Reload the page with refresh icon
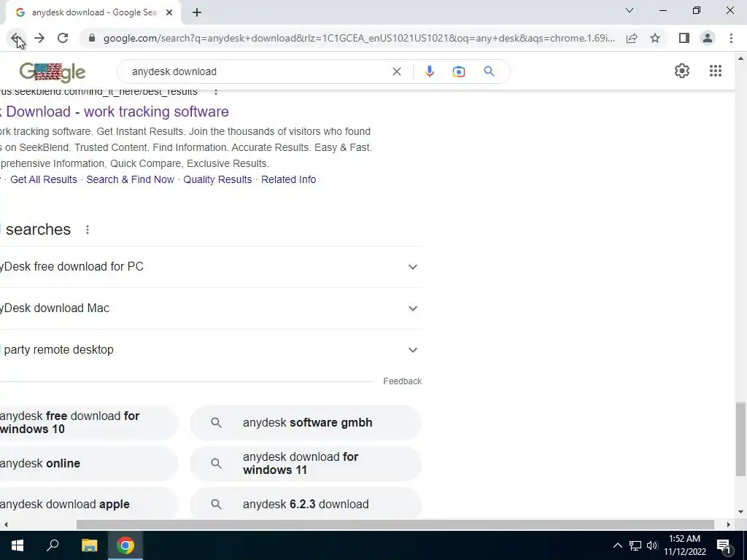Viewport: 747px width, 560px height. 63,38
